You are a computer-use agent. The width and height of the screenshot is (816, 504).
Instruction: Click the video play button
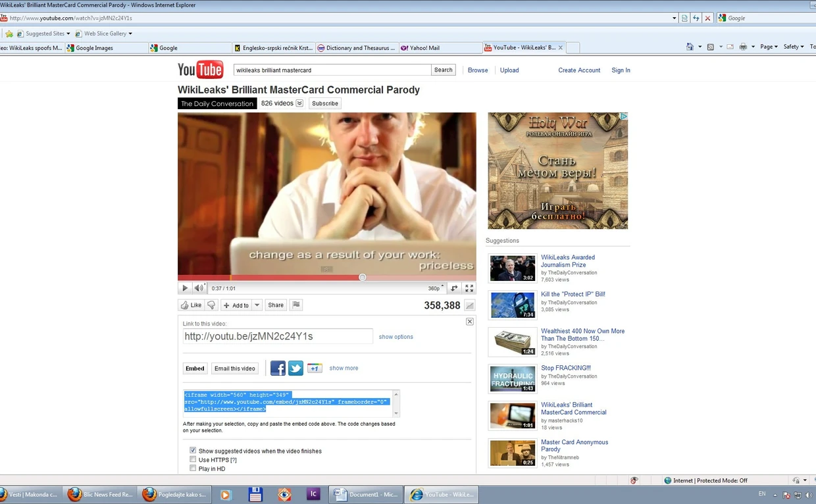(x=185, y=288)
